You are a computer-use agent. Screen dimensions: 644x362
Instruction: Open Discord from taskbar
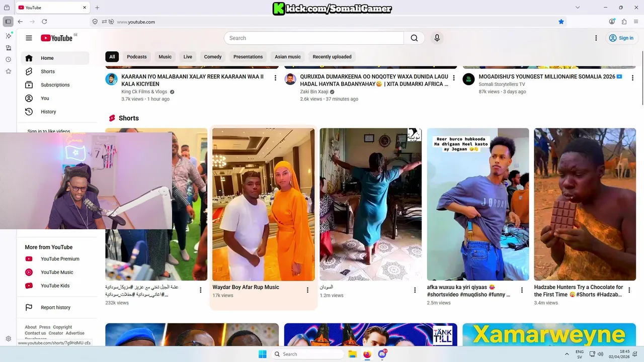pos(382,354)
